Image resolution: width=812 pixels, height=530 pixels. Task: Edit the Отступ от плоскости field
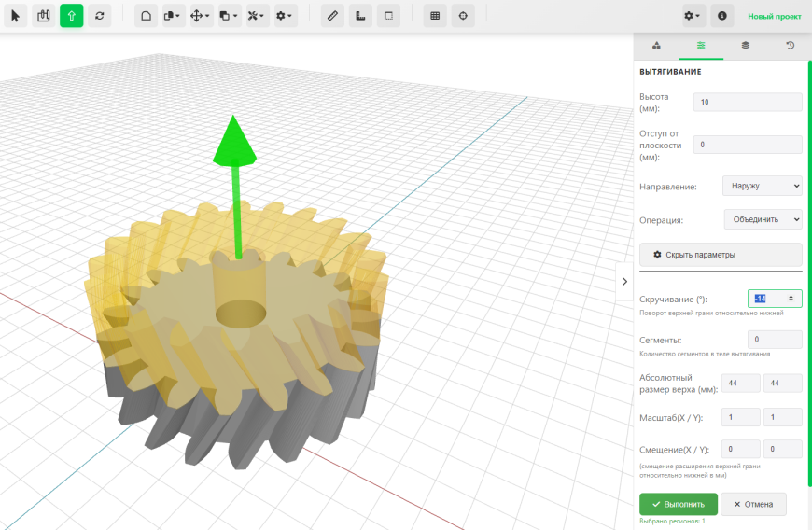pyautogui.click(x=748, y=145)
